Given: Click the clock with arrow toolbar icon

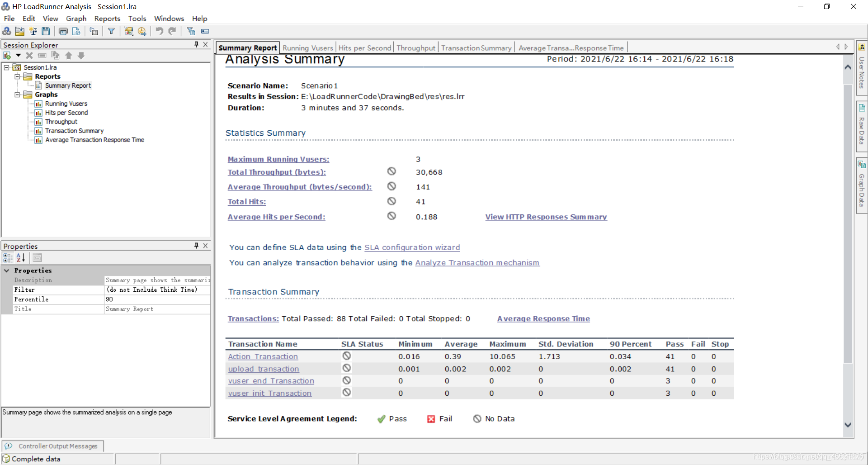Looking at the screenshot, I should click(142, 31).
